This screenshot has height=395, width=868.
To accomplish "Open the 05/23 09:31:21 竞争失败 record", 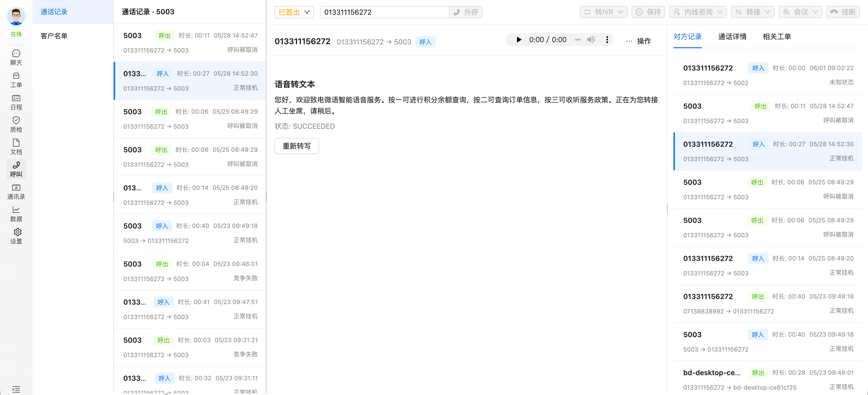I will click(190, 348).
